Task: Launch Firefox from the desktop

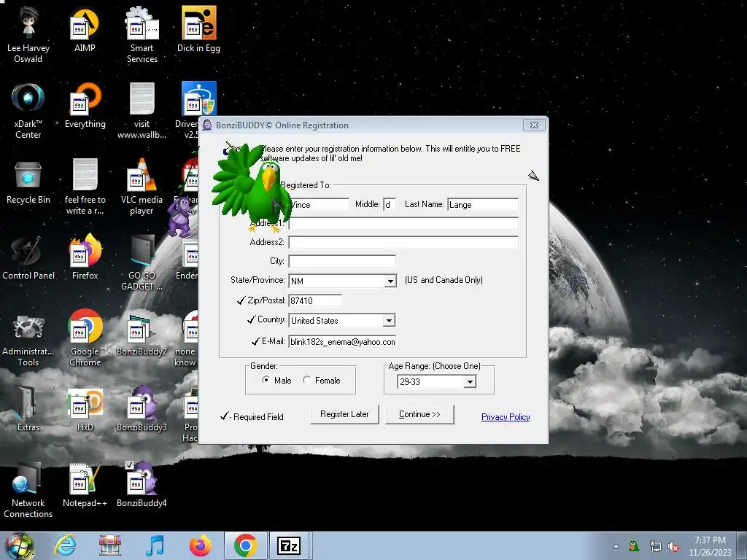Action: click(85, 257)
